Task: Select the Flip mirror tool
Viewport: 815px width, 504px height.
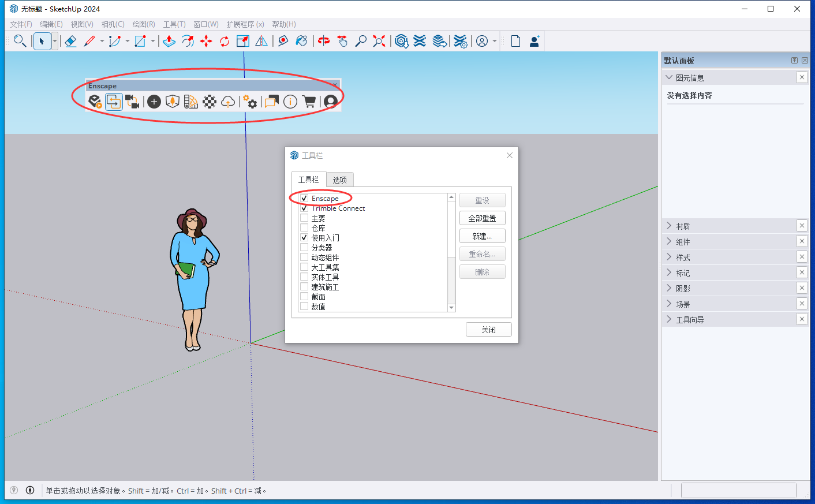Action: click(x=261, y=41)
